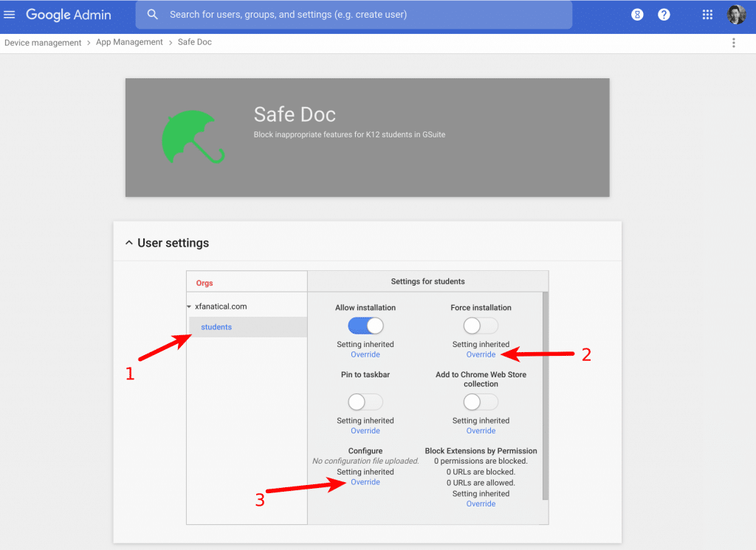The image size is (756, 550).
Task: Collapse the xfanatical.com org tree
Action: [189, 306]
